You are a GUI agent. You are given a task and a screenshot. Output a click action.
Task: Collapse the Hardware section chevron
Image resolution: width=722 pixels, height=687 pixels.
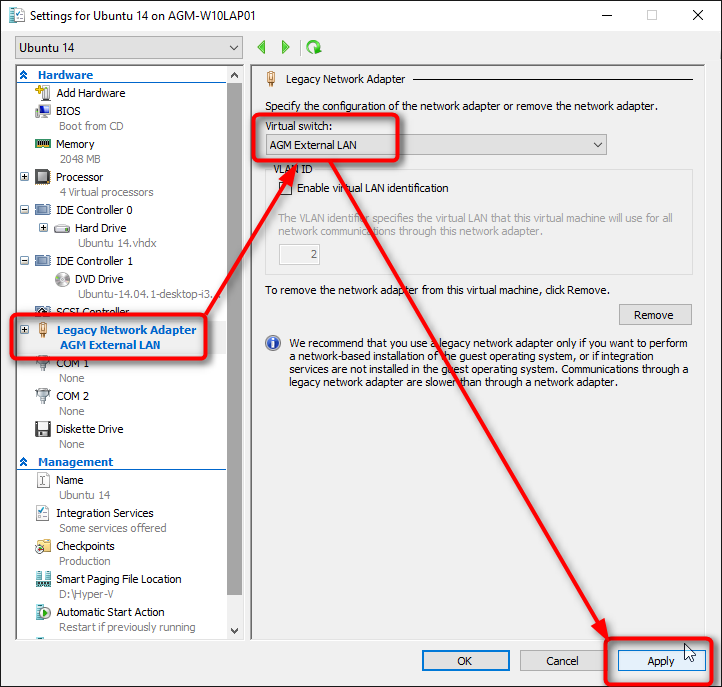(24, 75)
